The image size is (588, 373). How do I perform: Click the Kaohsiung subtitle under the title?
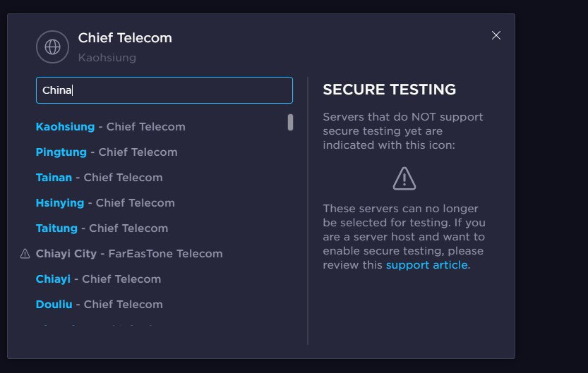point(107,57)
